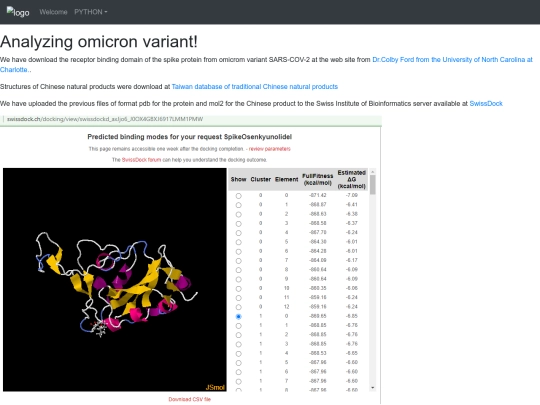Click the swissdock.ch address bar URL

[105, 119]
